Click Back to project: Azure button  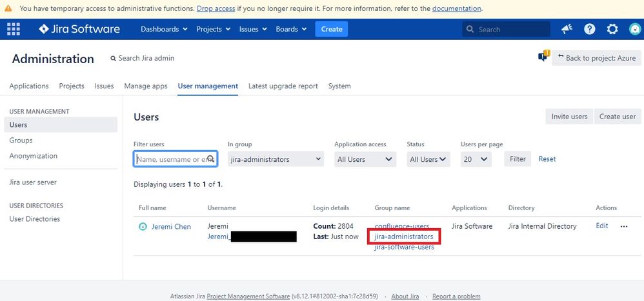click(x=596, y=58)
